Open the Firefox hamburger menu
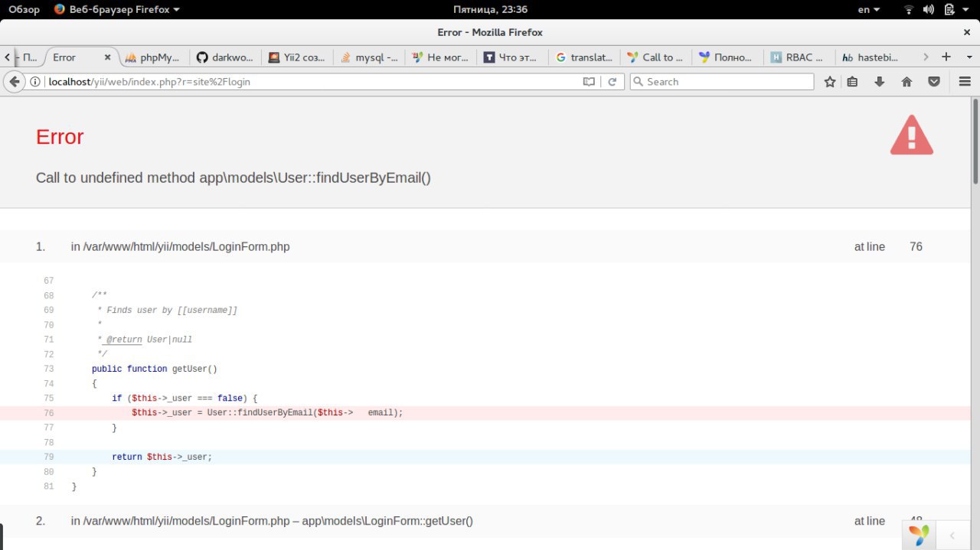The image size is (980, 550). pyautogui.click(x=965, y=82)
